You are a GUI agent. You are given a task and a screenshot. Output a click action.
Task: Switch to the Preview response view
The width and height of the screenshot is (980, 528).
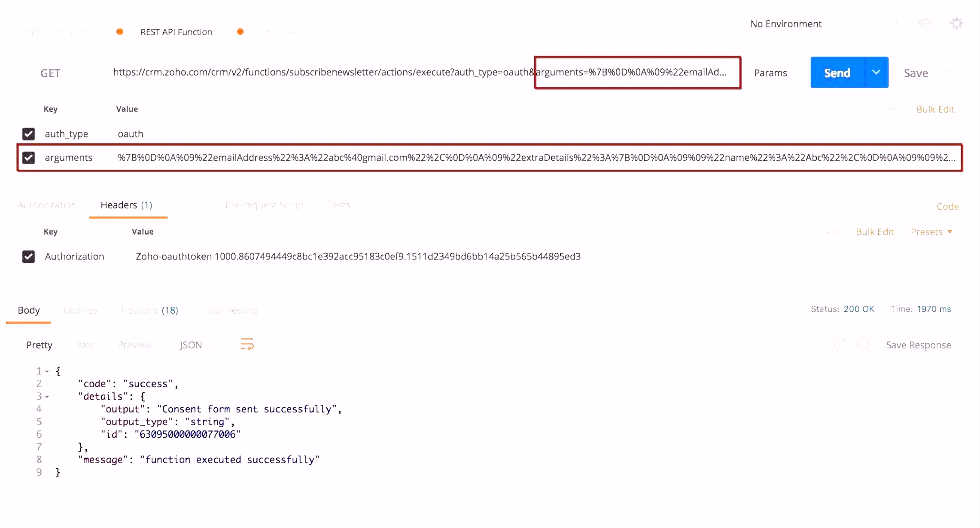click(x=134, y=344)
